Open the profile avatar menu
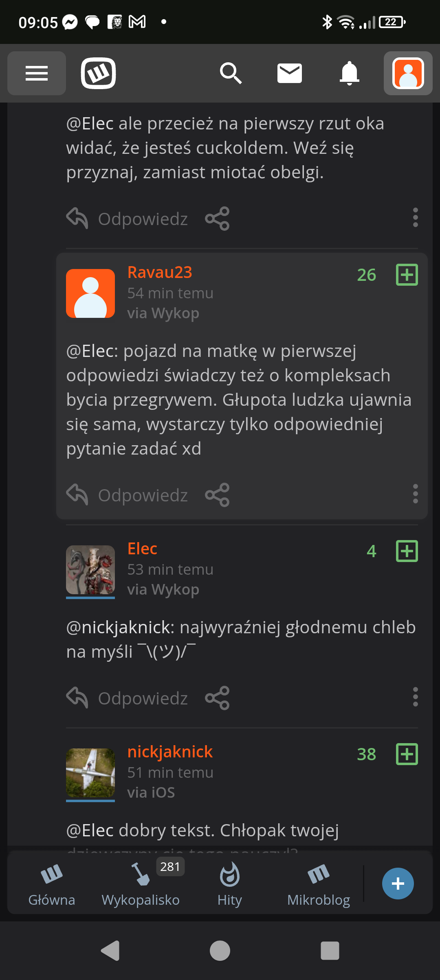This screenshot has height=980, width=440. point(408,73)
